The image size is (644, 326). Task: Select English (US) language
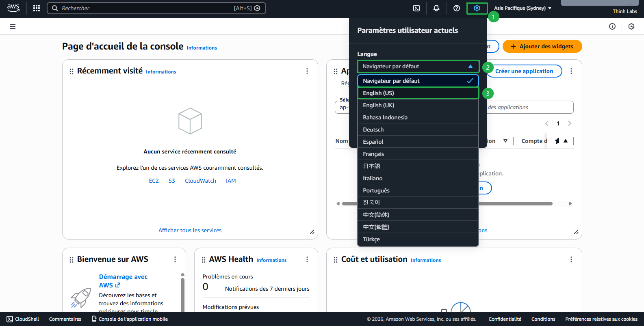click(x=418, y=93)
